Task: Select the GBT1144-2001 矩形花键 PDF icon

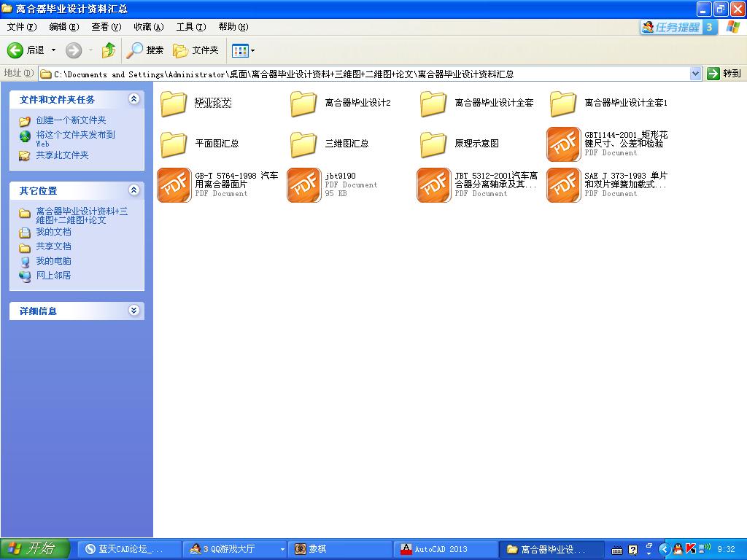Action: point(564,144)
